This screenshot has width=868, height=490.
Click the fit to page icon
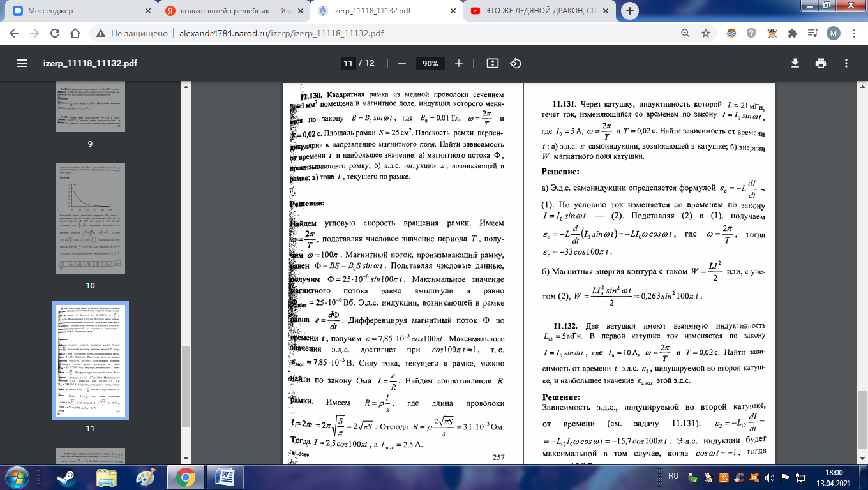point(492,63)
